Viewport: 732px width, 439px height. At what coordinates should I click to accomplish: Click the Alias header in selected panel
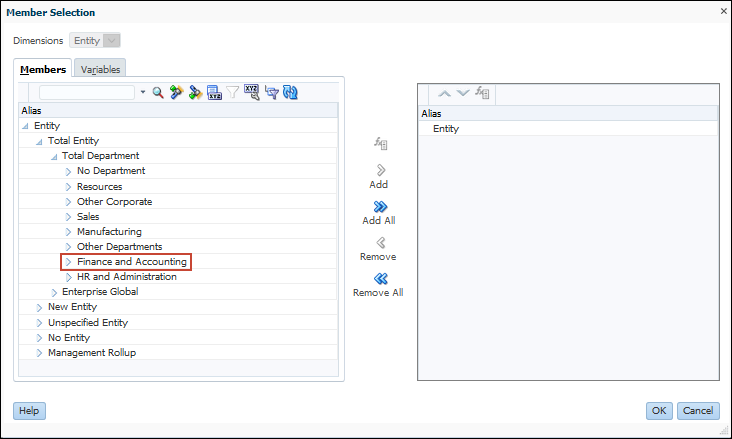431,113
